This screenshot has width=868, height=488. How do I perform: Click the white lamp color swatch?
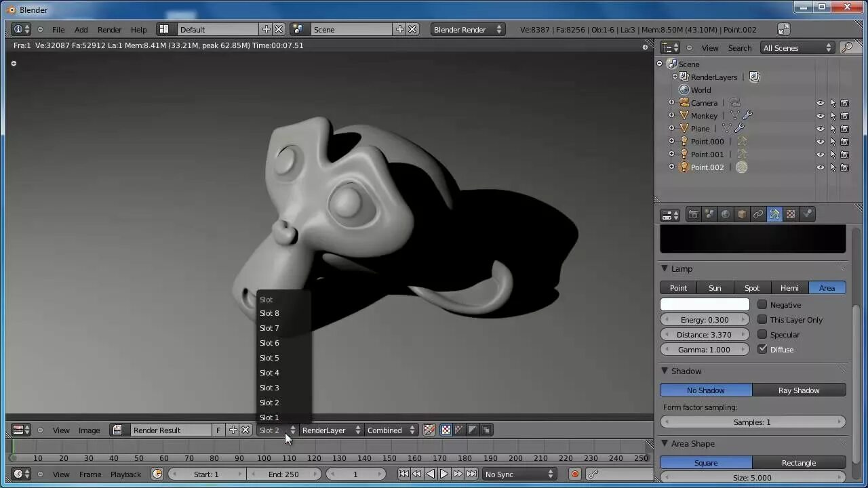705,304
